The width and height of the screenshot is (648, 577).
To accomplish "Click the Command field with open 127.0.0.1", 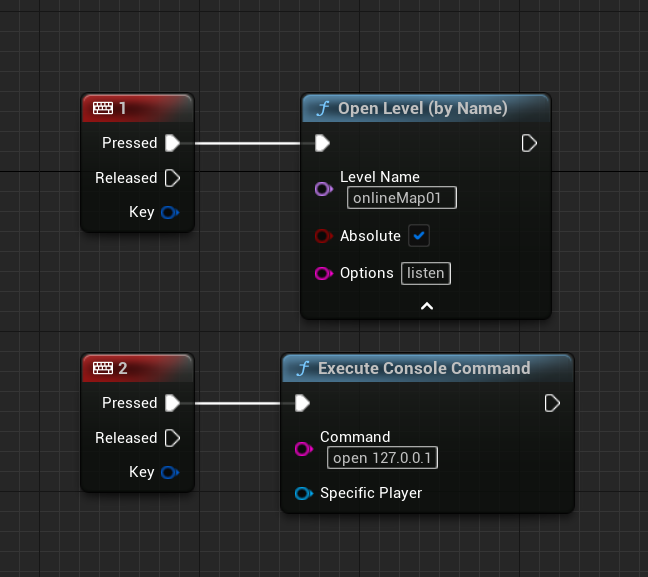I will click(x=382, y=458).
